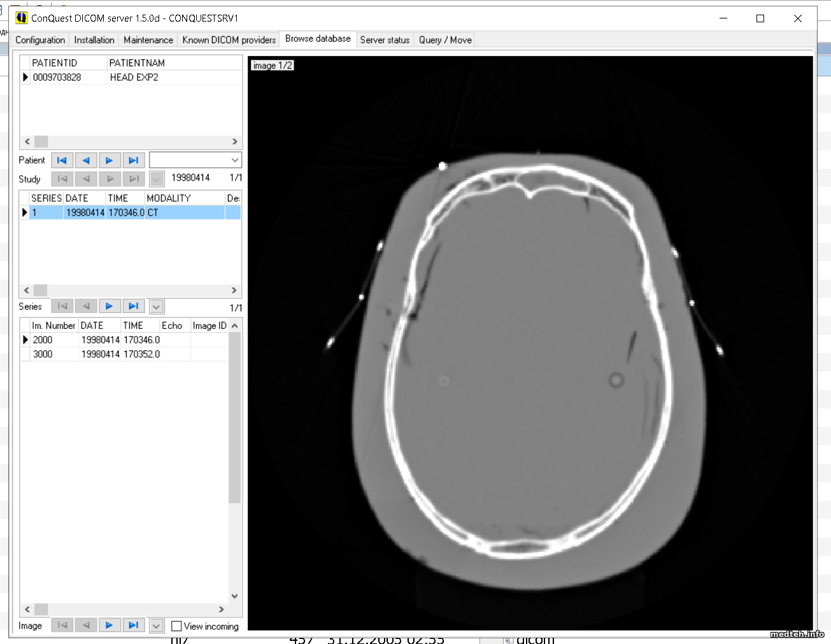831x644 pixels.
Task: Go to next series
Action: (x=110, y=306)
